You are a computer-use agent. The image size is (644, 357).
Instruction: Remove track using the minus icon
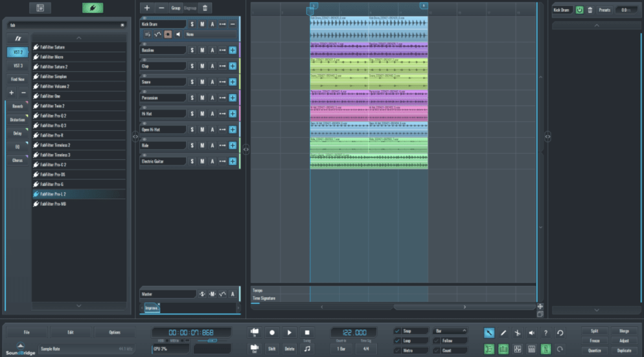(x=161, y=8)
